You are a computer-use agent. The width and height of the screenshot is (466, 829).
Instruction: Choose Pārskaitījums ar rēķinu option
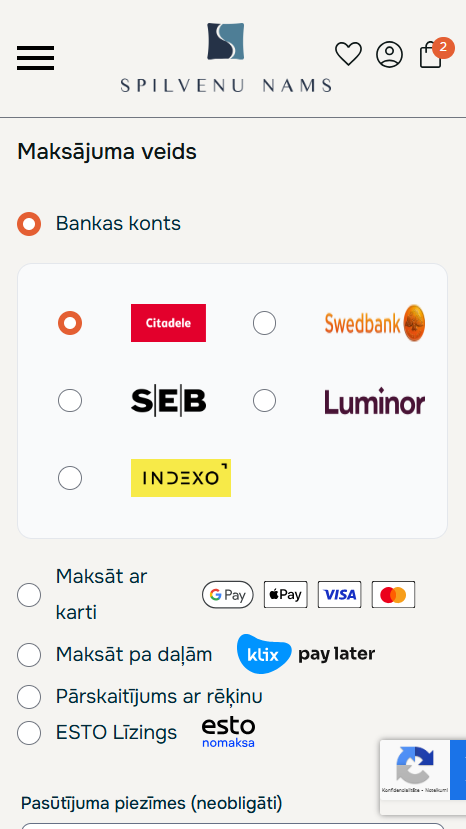click(x=29, y=697)
